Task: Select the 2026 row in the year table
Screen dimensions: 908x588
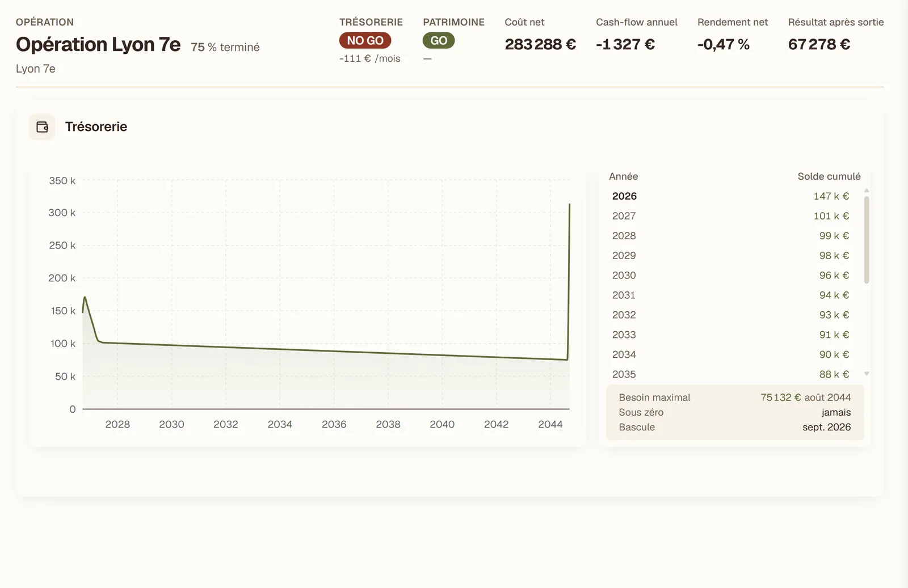Action: (730, 196)
